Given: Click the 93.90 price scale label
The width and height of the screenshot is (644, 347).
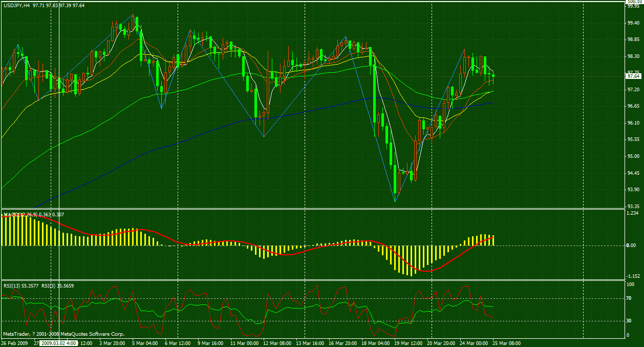Looking at the screenshot, I should 633,190.
